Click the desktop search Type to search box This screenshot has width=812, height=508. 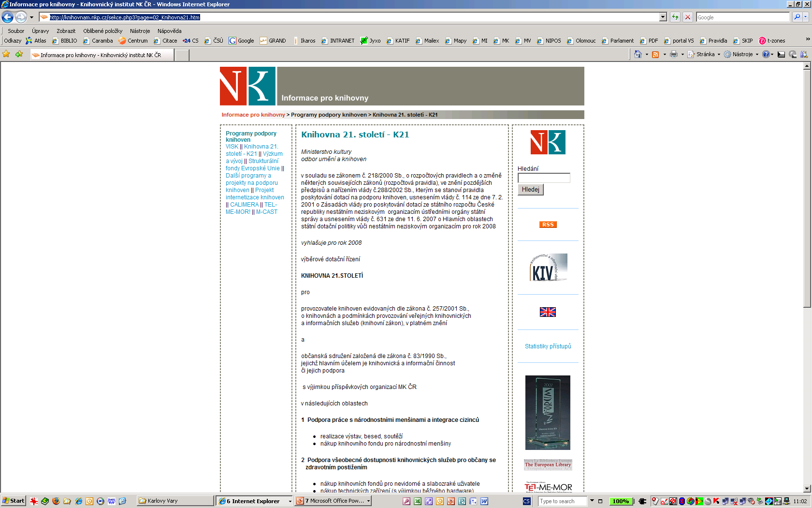tap(562, 501)
